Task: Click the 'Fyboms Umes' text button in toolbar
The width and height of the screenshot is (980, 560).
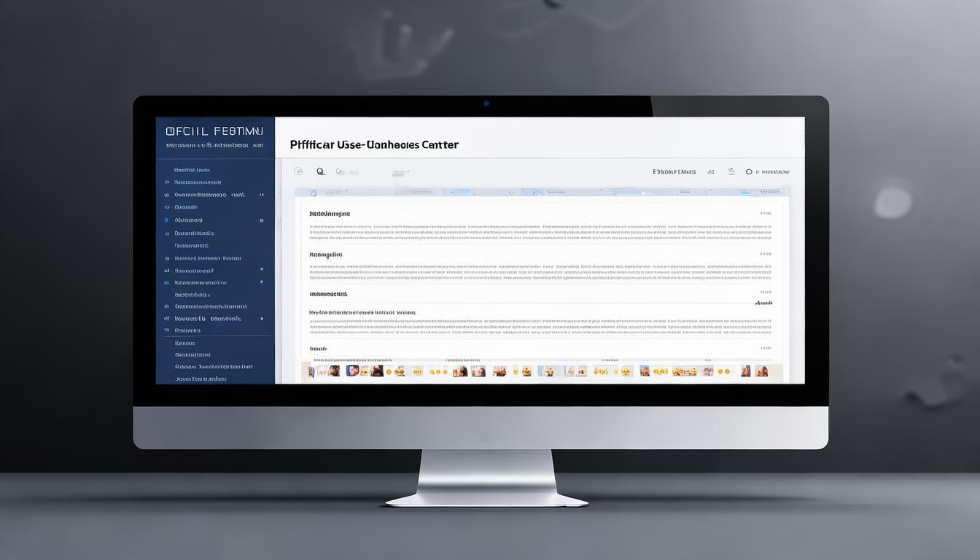Action: (674, 172)
